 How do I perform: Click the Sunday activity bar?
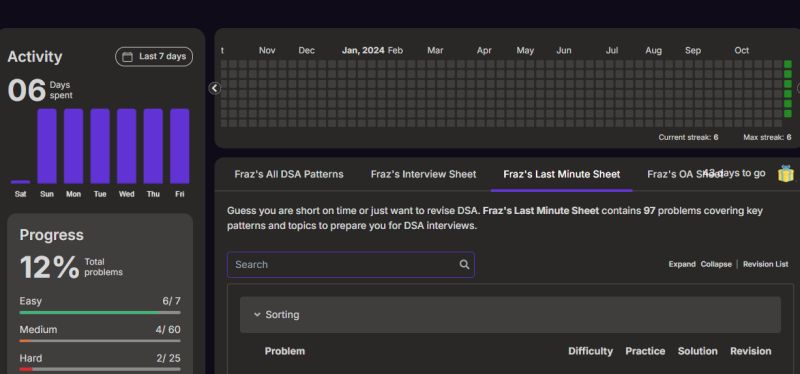tap(47, 146)
